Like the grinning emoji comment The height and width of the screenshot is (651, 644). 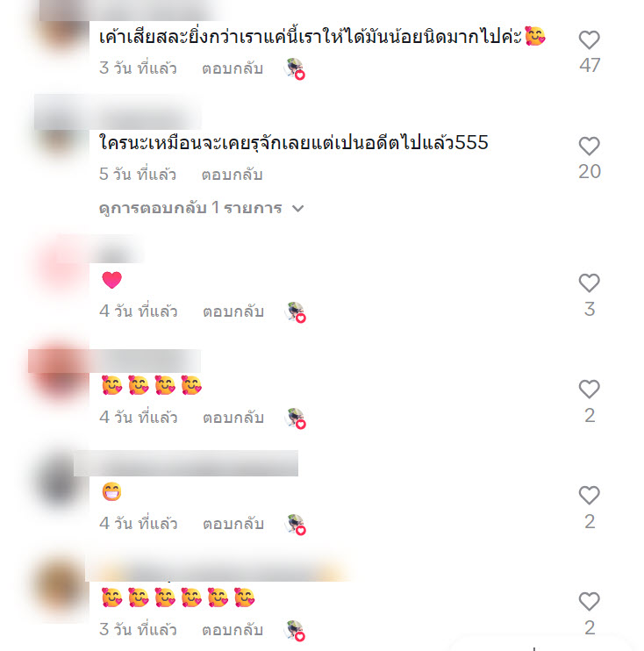click(x=590, y=496)
